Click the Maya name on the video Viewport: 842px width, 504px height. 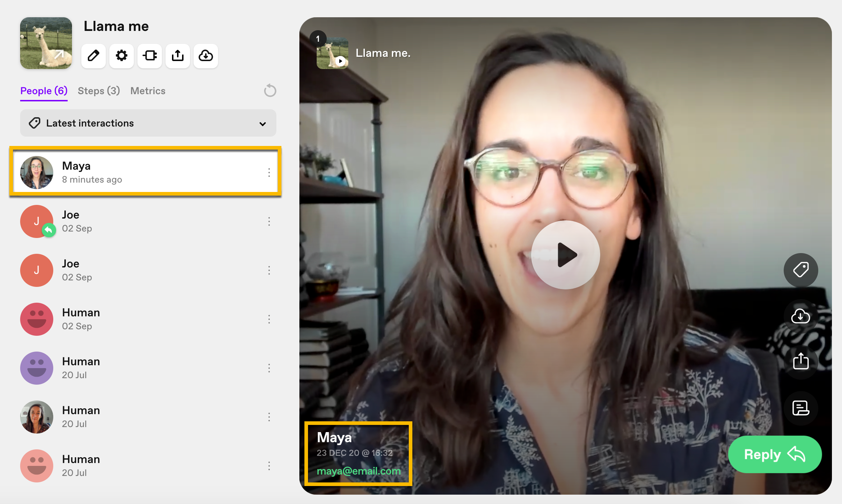tap(334, 437)
